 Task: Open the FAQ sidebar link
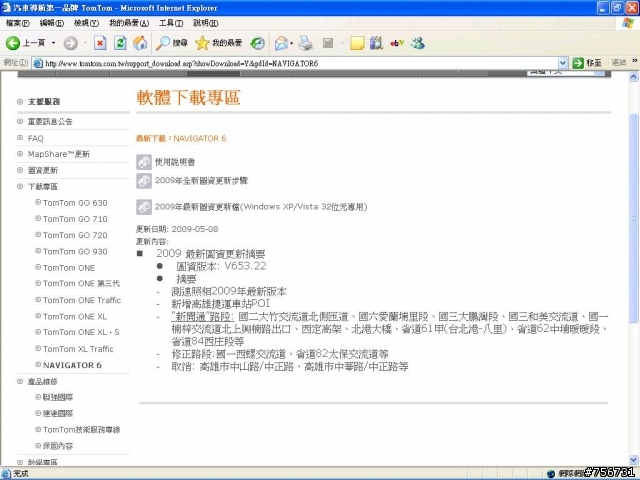[x=36, y=138]
